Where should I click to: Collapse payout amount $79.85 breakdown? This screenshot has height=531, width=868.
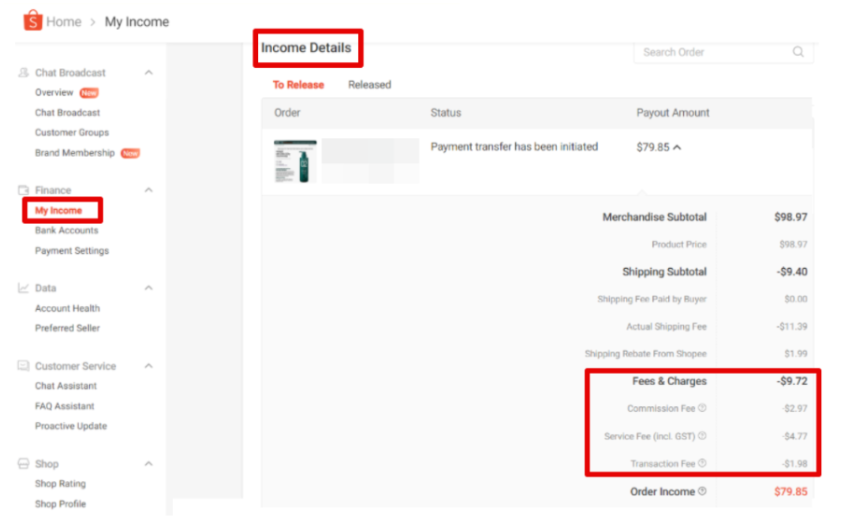tap(677, 147)
